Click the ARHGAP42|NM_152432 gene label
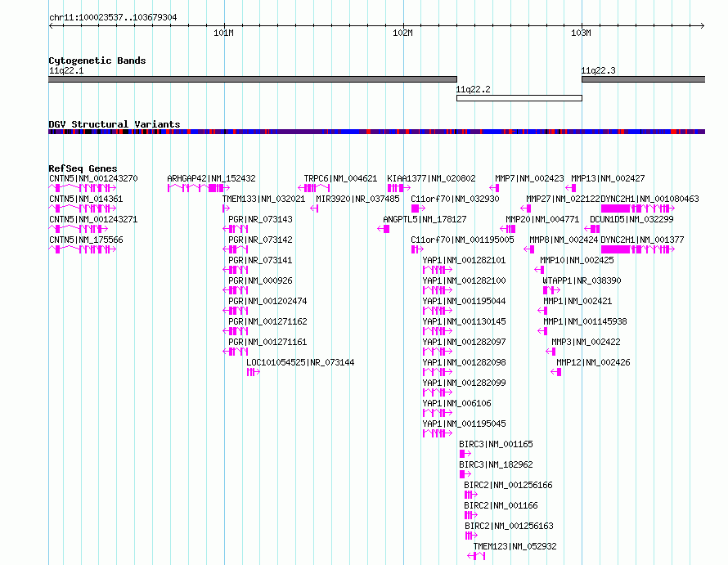This screenshot has width=728, height=565. click(x=211, y=178)
